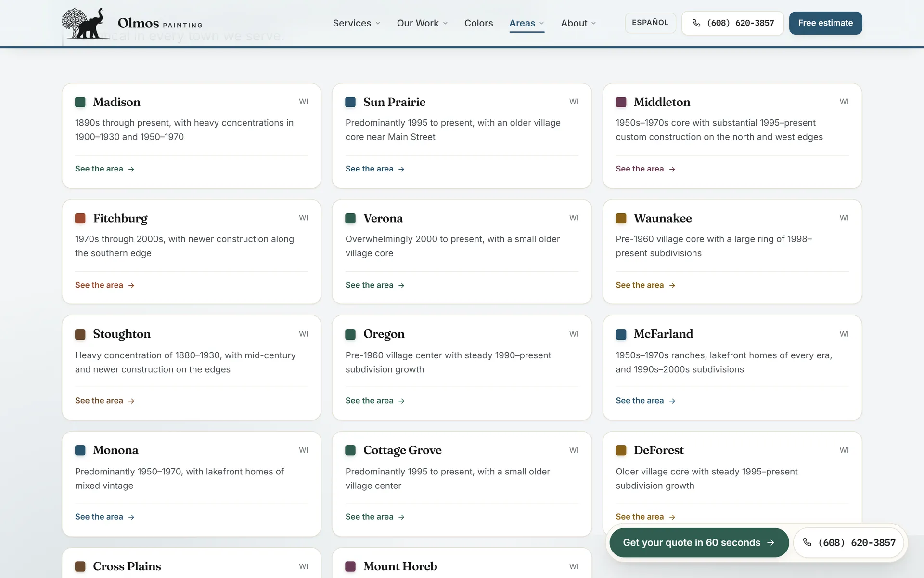
Task: Click arrow icon in Stoughton card link
Action: coord(131,401)
